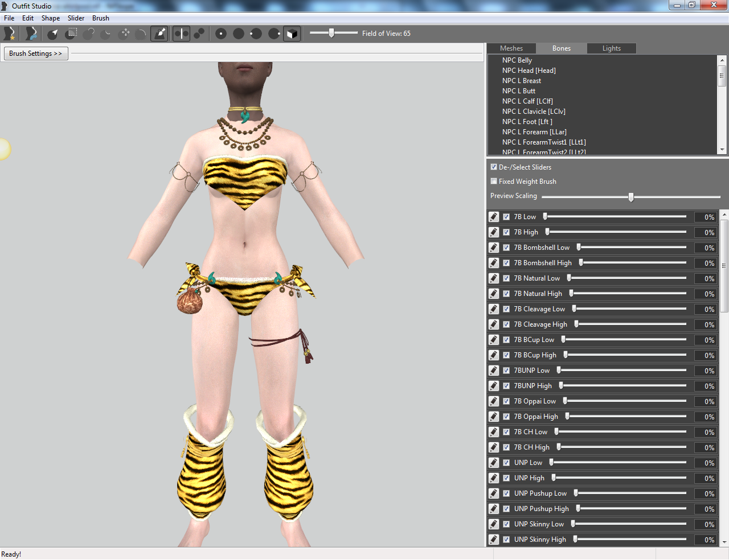Choose the Select tool arrow icon
This screenshot has height=560, width=729.
click(x=52, y=34)
